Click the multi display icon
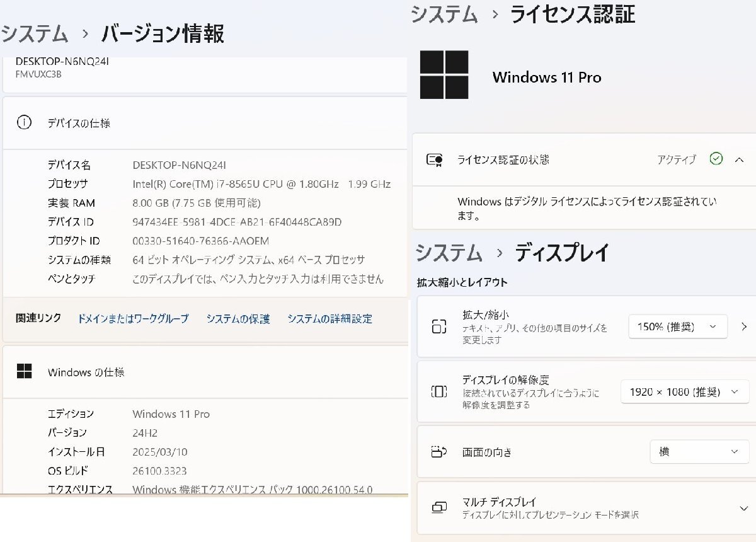 439,507
